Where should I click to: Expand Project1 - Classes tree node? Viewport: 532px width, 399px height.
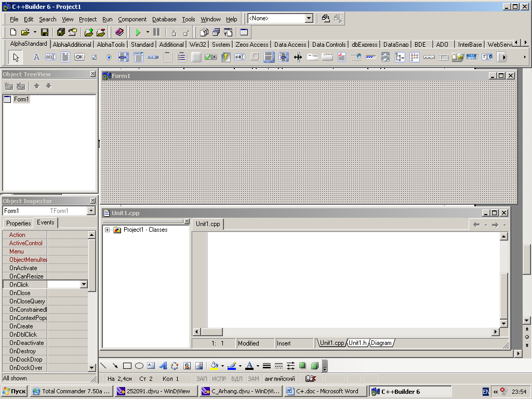107,230
